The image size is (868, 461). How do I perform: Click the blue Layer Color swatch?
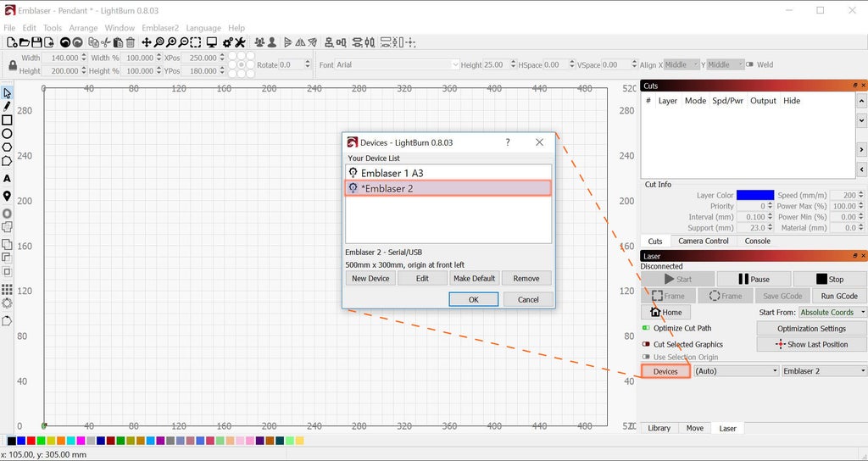[755, 195]
